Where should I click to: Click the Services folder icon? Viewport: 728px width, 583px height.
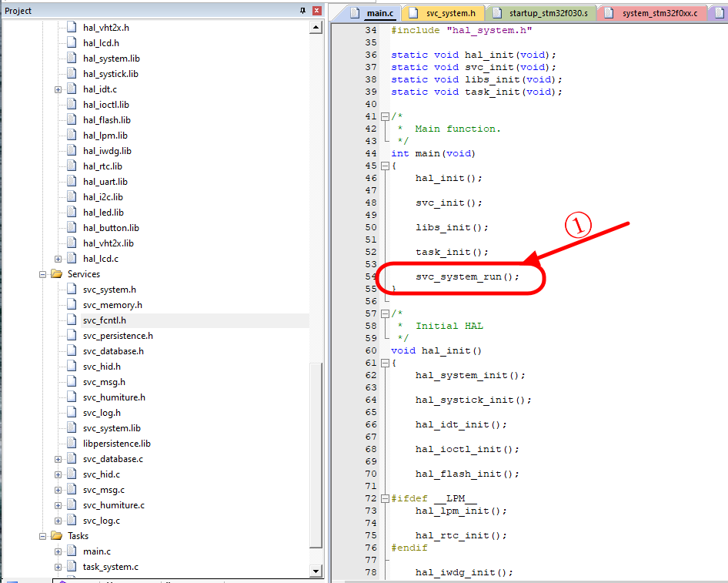(x=56, y=274)
